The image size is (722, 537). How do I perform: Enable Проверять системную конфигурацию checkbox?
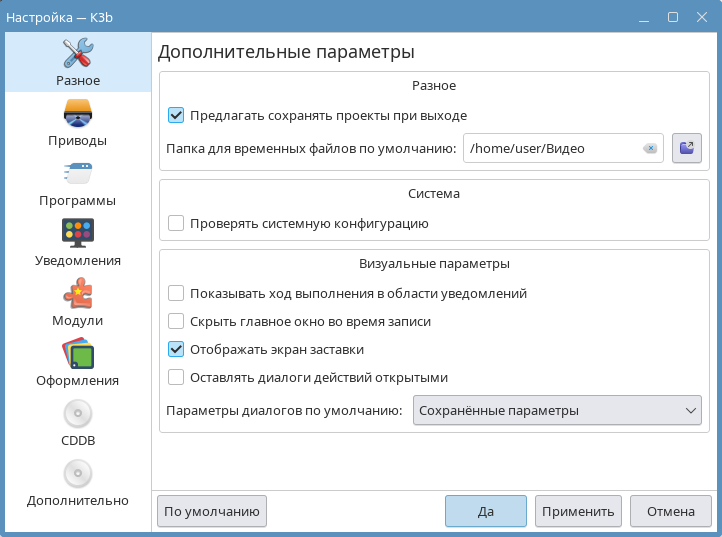176,223
